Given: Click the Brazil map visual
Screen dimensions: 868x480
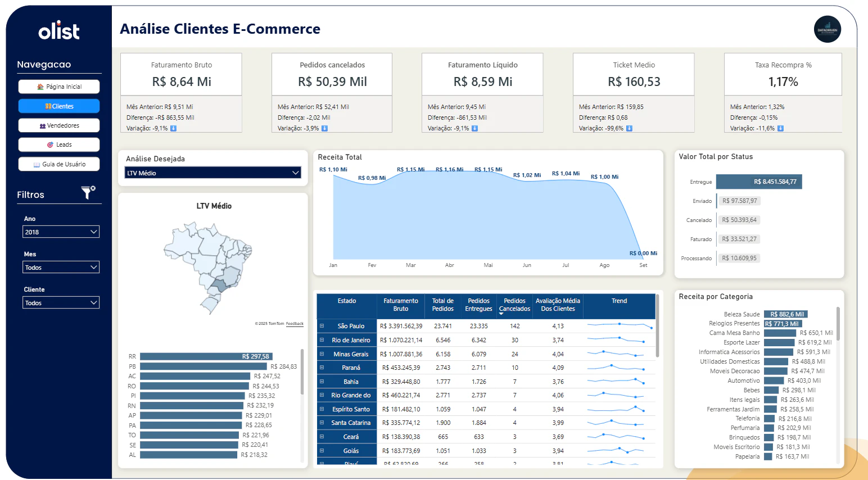Looking at the screenshot, I should (x=209, y=267).
